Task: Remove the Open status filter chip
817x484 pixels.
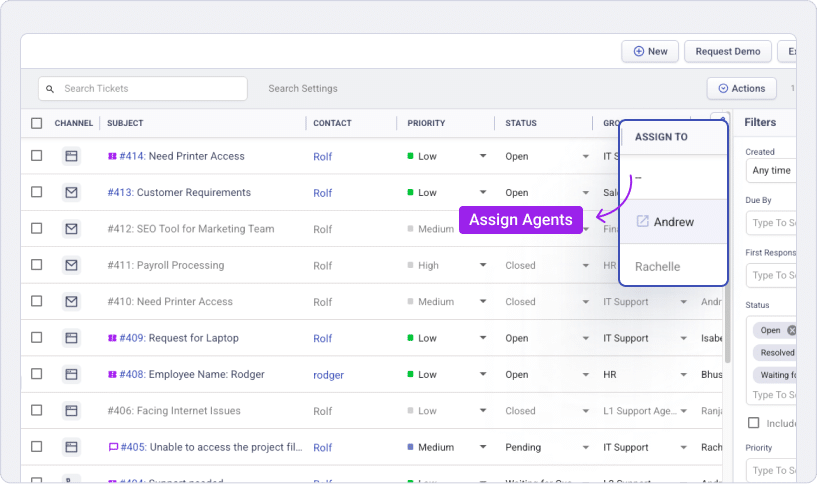Action: point(791,330)
